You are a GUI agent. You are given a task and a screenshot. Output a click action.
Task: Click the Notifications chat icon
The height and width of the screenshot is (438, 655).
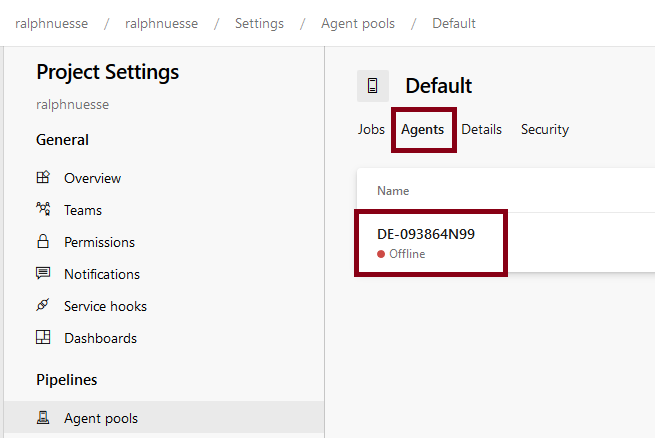(x=43, y=274)
